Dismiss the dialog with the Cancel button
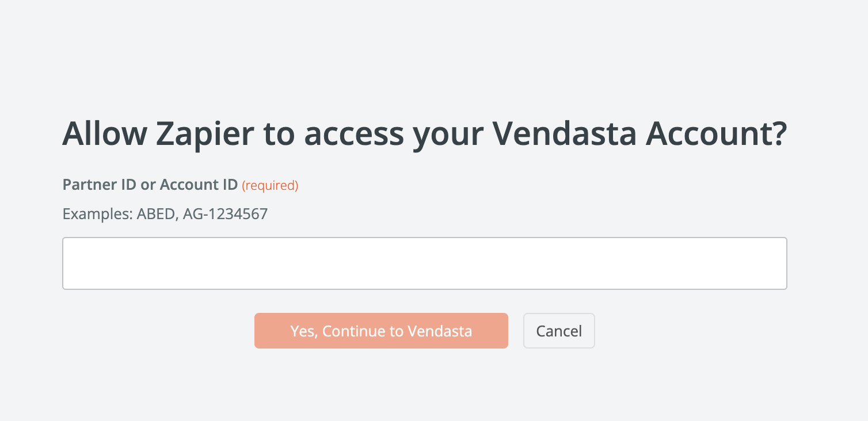Viewport: 868px width, 421px height. click(559, 331)
